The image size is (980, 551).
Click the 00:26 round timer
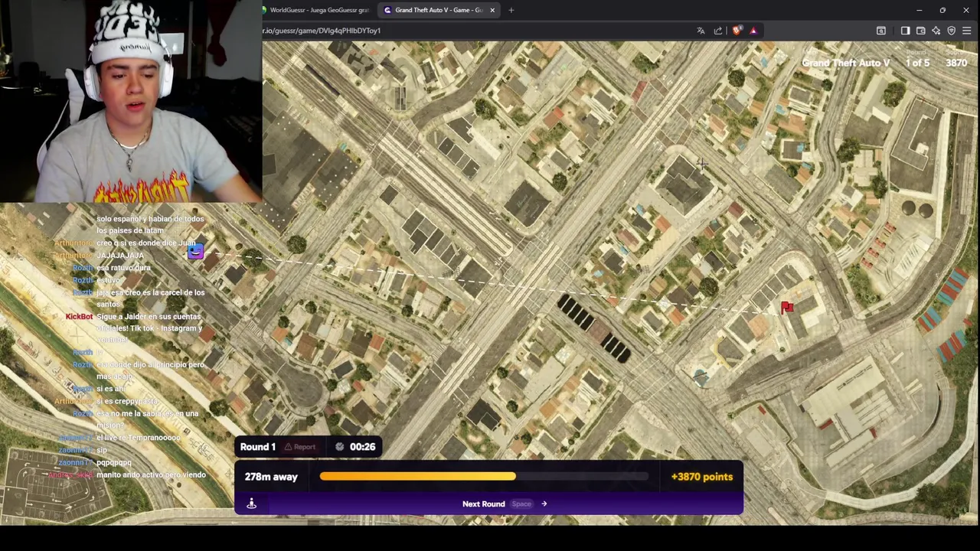(x=363, y=447)
